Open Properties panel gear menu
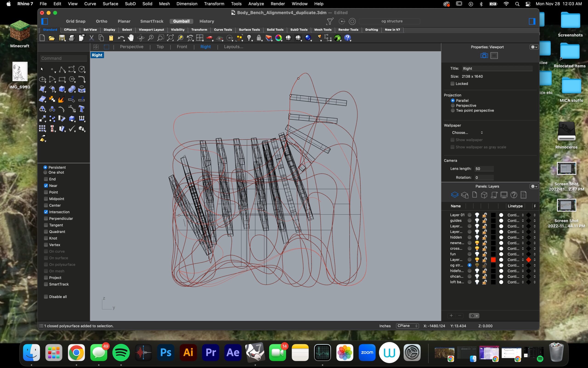Viewport: 588px width, 368px height. [x=534, y=47]
